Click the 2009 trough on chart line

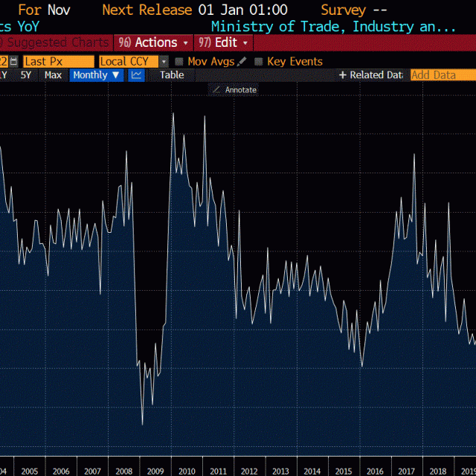click(142, 425)
